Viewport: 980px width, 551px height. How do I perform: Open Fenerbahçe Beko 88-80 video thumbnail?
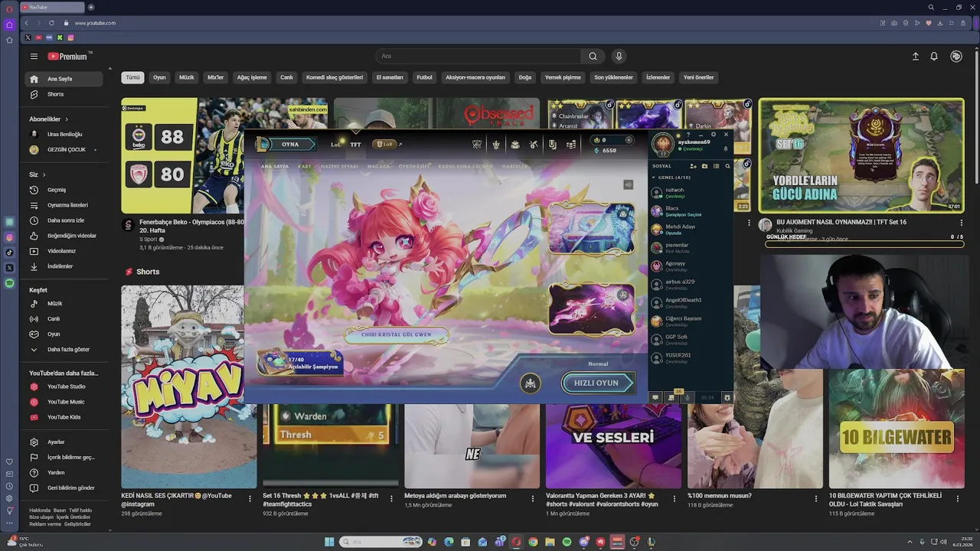[182, 155]
